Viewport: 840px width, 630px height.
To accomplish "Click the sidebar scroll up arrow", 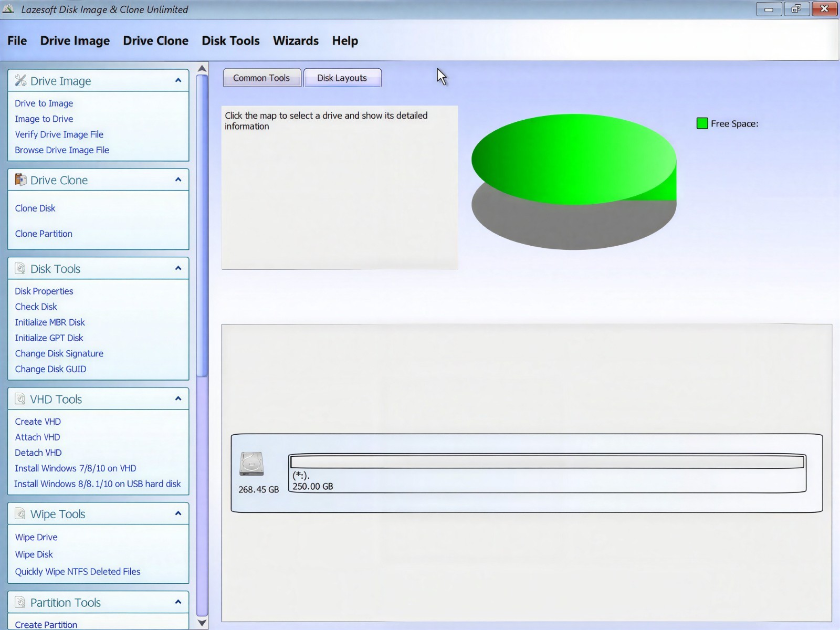I will [x=202, y=68].
